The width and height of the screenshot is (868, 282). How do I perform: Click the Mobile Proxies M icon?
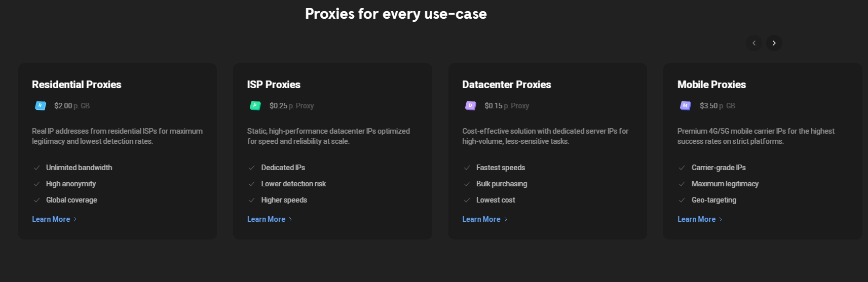pyautogui.click(x=686, y=105)
